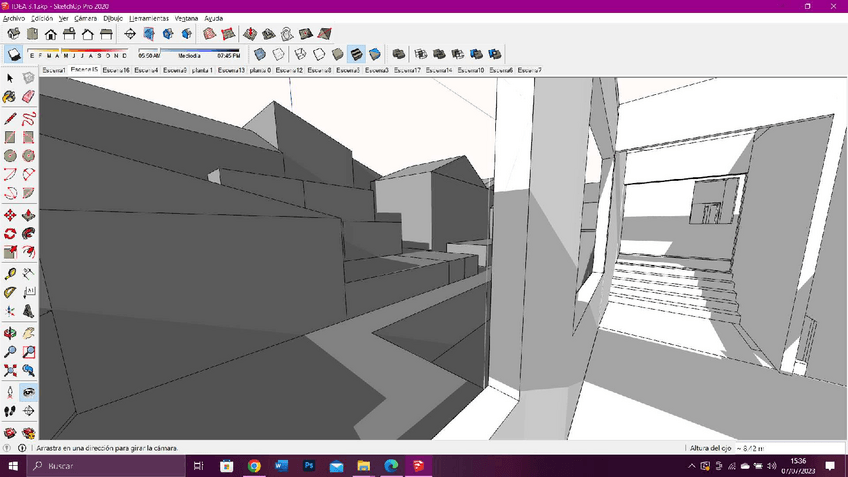Expand the Ventana menu

coord(186,18)
